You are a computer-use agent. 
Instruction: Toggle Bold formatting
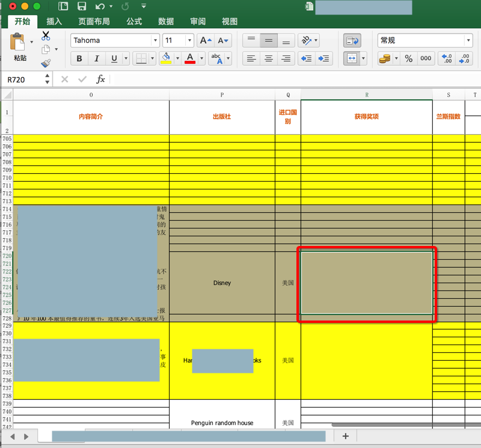click(79, 58)
